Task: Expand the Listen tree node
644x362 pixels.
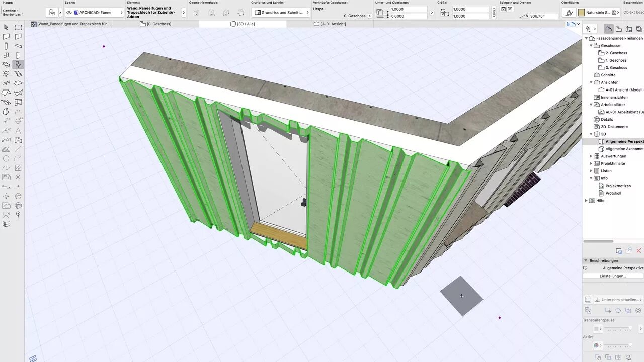Action: 591,171
